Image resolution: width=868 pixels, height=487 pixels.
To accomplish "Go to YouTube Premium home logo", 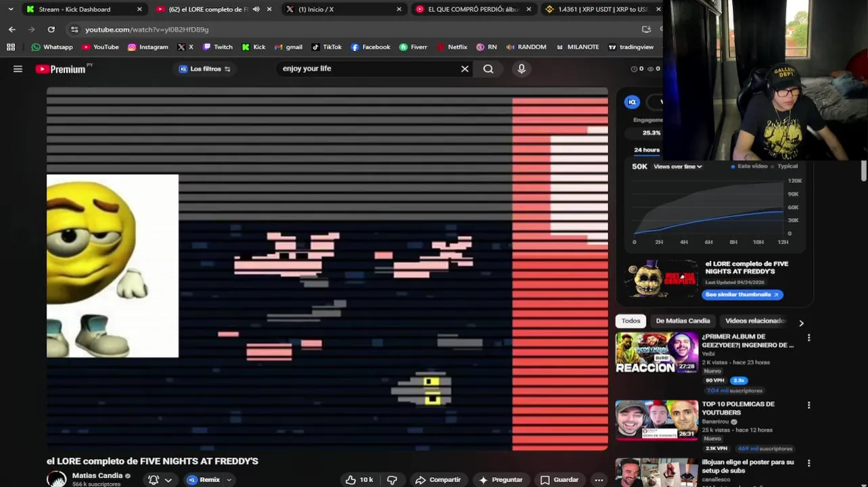I will pyautogui.click(x=62, y=69).
